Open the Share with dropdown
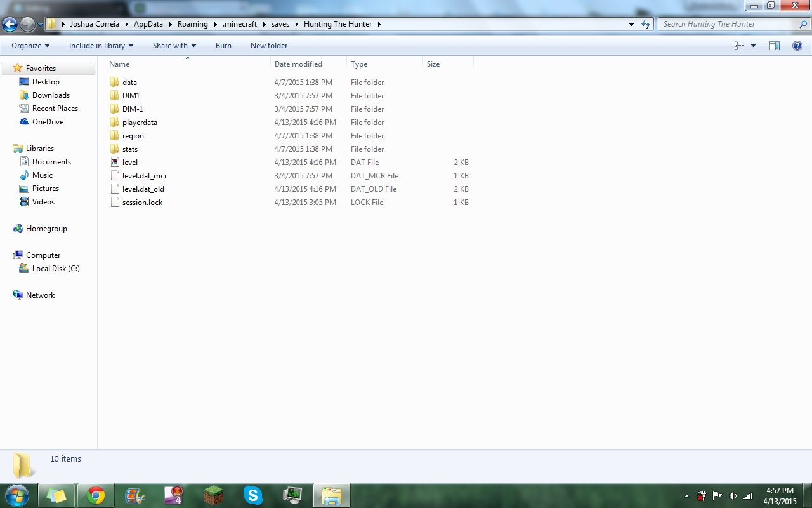The image size is (812, 508). 174,46
